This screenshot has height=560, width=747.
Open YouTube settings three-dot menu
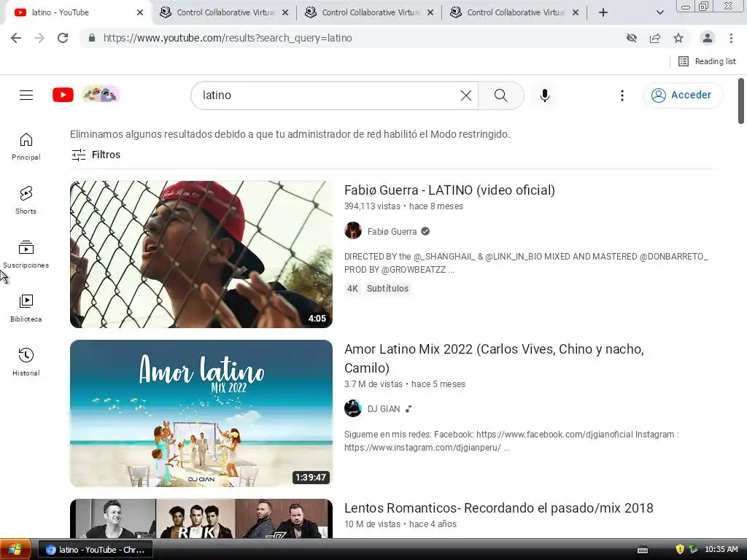(x=622, y=96)
